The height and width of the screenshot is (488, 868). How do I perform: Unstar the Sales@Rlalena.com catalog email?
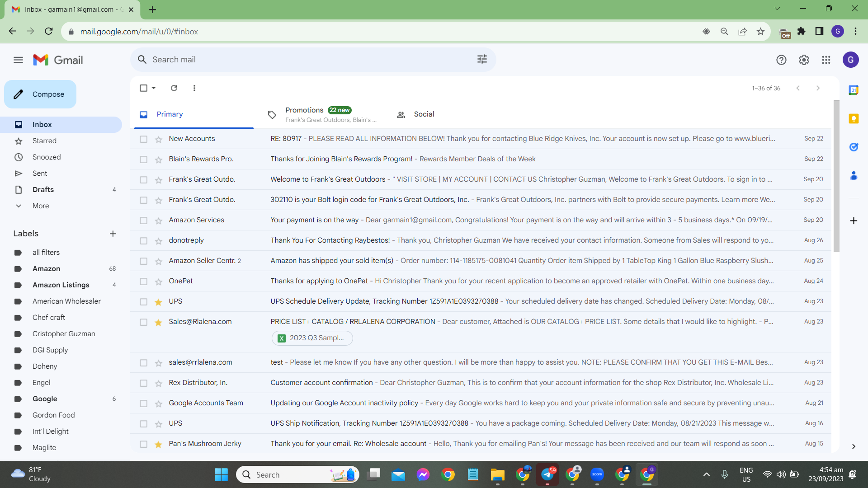click(158, 322)
